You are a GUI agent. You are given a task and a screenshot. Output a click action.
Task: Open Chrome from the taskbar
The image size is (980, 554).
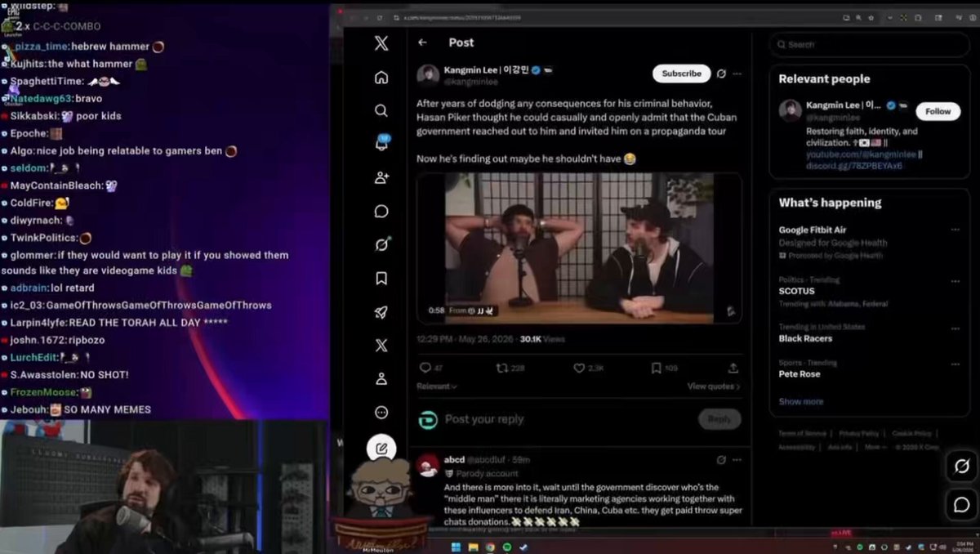(490, 547)
